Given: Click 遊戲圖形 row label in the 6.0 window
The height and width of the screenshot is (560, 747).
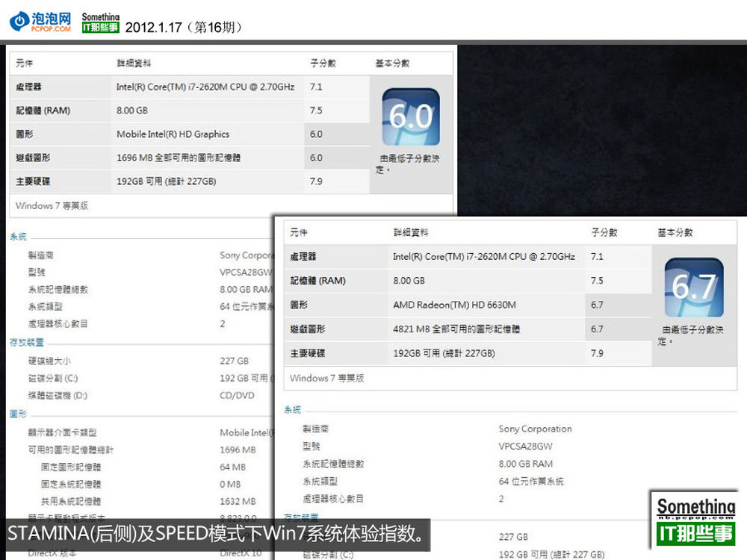Looking at the screenshot, I should [x=33, y=158].
